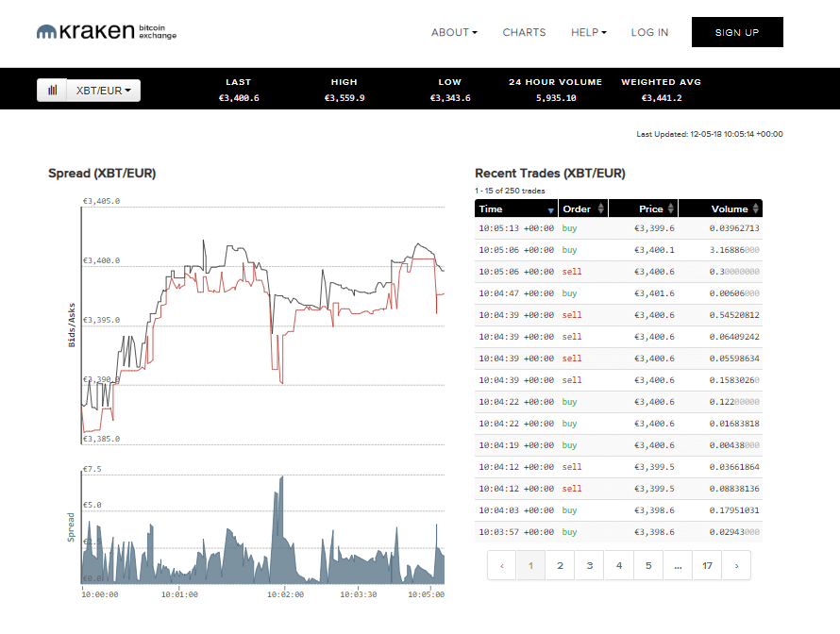840x634 pixels.
Task: Jump to page 17 of trades
Action: pos(707,566)
